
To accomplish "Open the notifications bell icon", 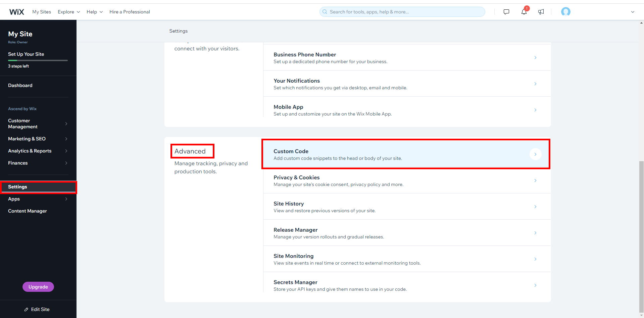I will point(524,12).
